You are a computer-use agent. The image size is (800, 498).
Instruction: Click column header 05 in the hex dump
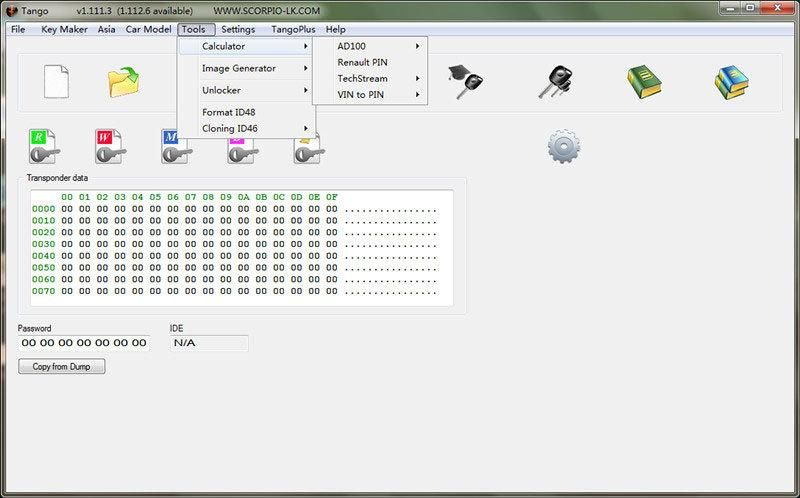155,197
